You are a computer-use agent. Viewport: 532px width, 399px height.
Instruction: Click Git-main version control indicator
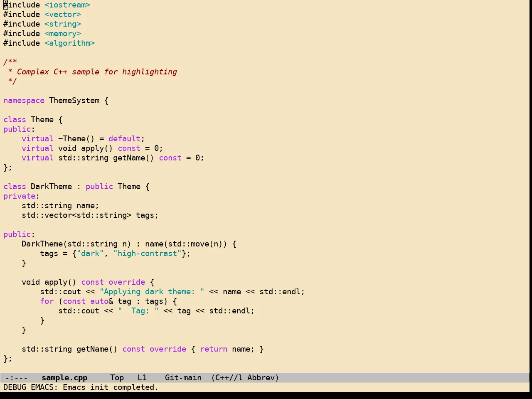click(x=183, y=378)
